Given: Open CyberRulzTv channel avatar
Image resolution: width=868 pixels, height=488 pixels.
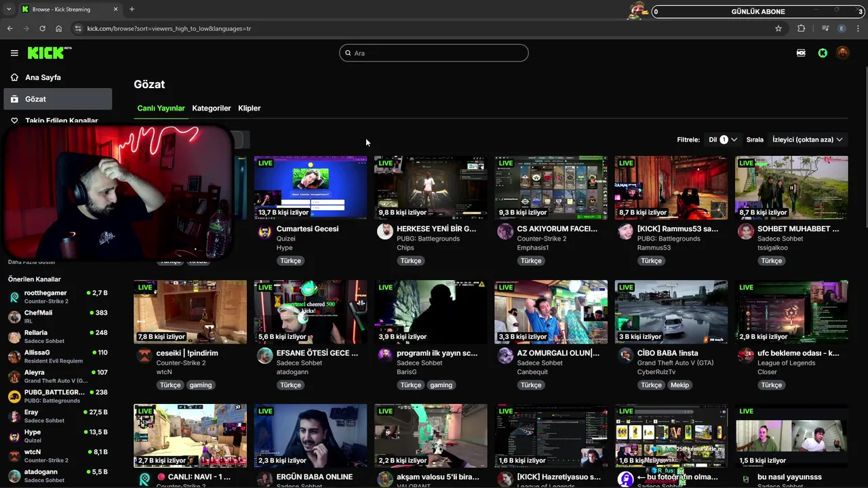Looking at the screenshot, I should [x=625, y=356].
